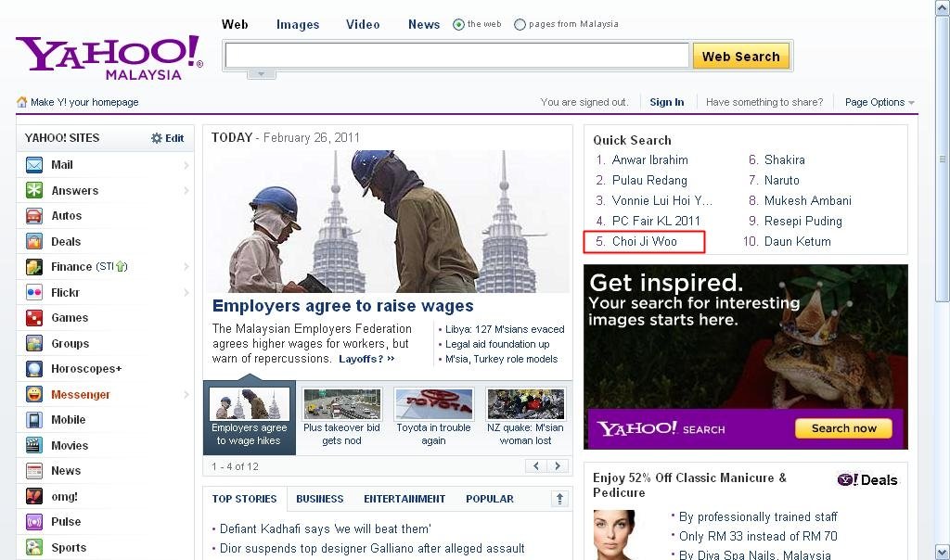This screenshot has height=560, width=950.
Task: Click the Answers green star icon
Action: tap(34, 190)
